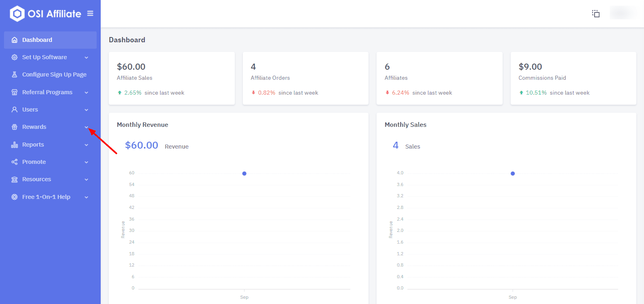Click the Rewards gift icon
Screen dimensions: 644x304
[x=14, y=127]
